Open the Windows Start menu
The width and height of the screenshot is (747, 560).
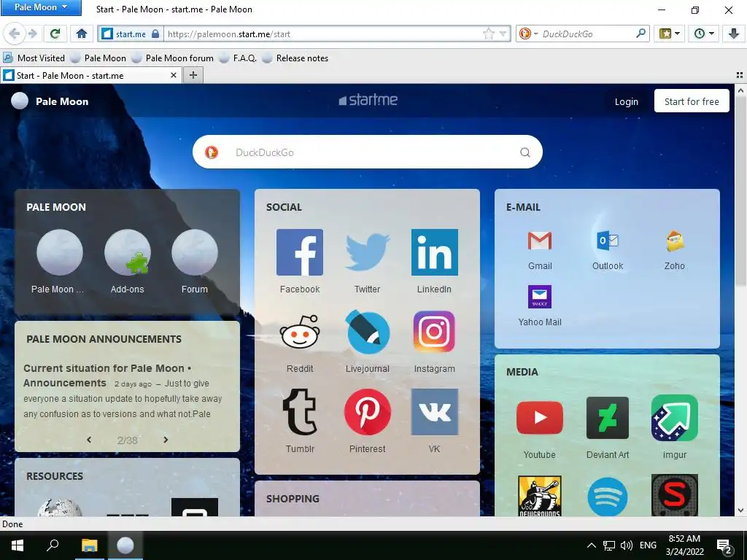tap(18, 545)
